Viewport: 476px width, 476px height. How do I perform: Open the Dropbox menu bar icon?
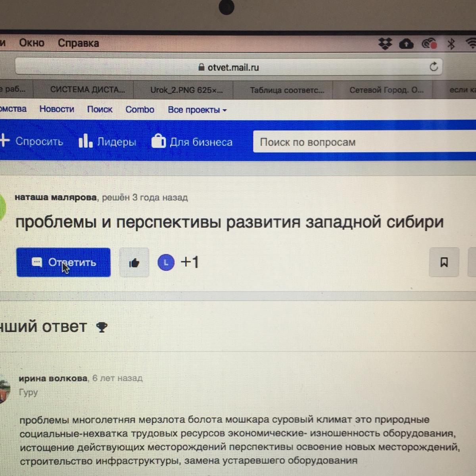tap(385, 44)
